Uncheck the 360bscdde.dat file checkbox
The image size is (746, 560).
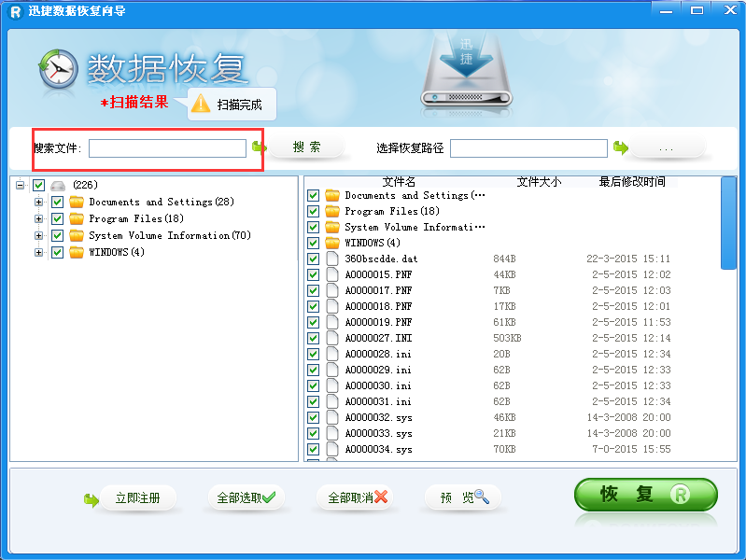(x=313, y=259)
